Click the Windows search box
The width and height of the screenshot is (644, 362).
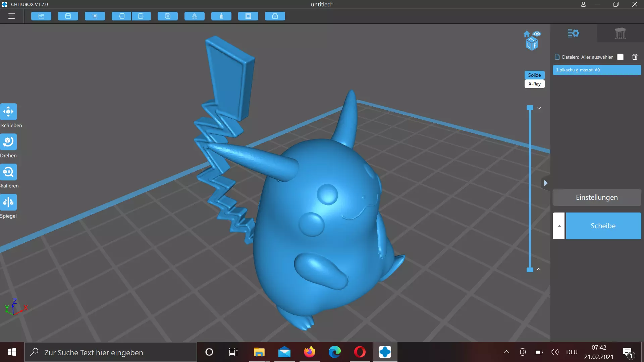tap(111, 352)
